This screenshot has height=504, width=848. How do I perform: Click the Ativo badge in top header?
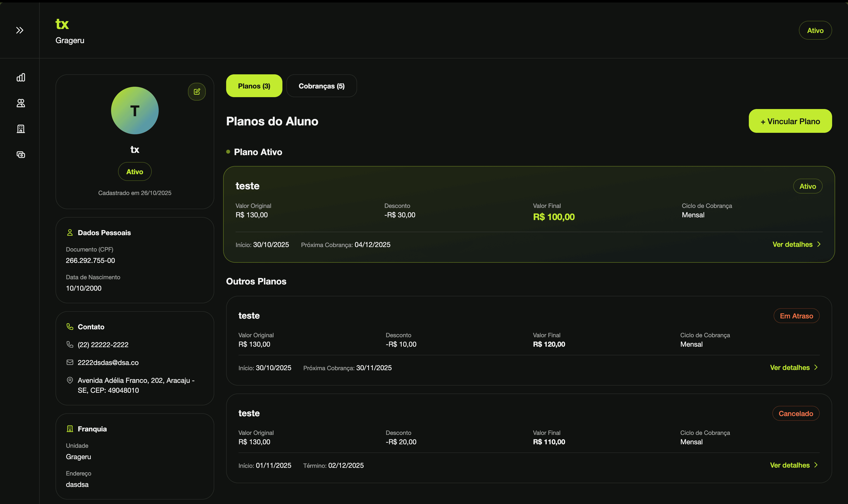click(x=815, y=30)
